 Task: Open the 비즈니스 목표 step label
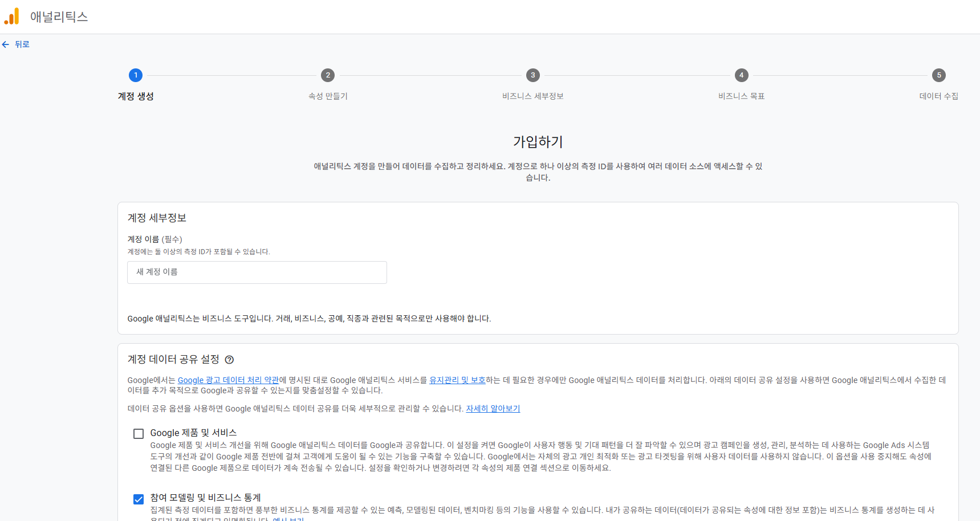[x=741, y=96]
